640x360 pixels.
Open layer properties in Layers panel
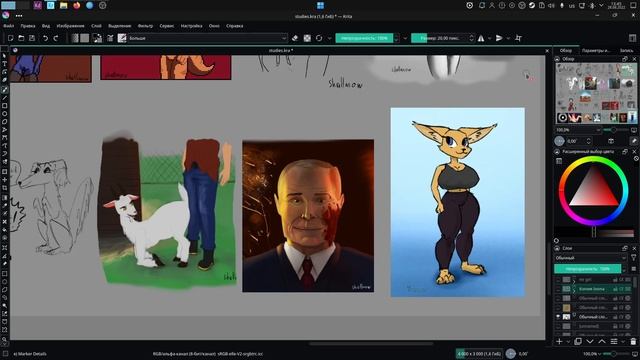(x=614, y=341)
